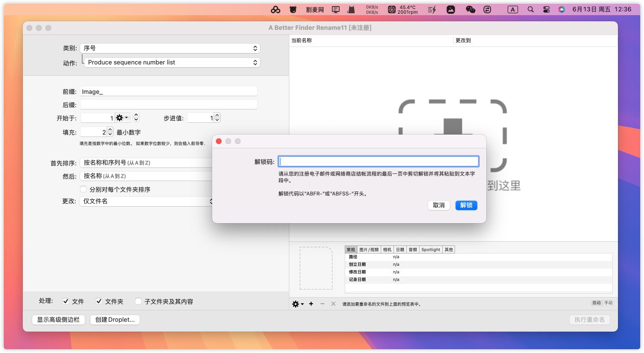644x353 pixels.
Task: Open Spotlight search magnifier in menu bar
Action: tap(530, 9)
